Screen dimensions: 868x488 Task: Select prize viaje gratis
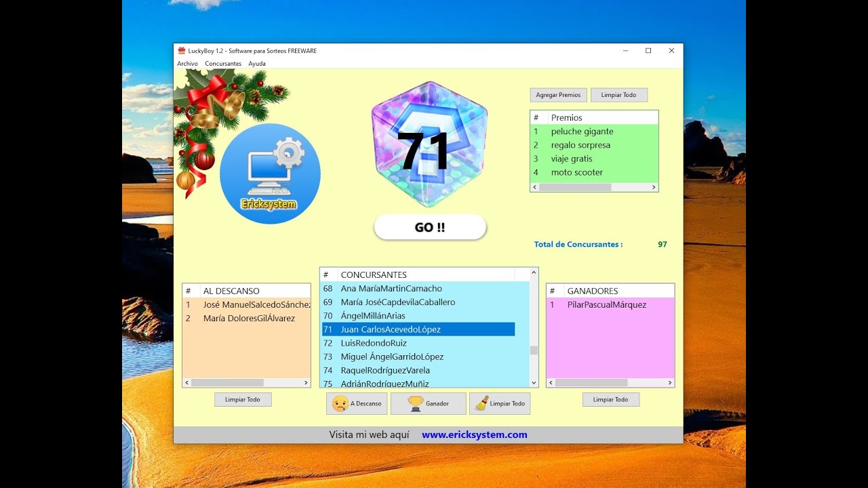pos(594,159)
